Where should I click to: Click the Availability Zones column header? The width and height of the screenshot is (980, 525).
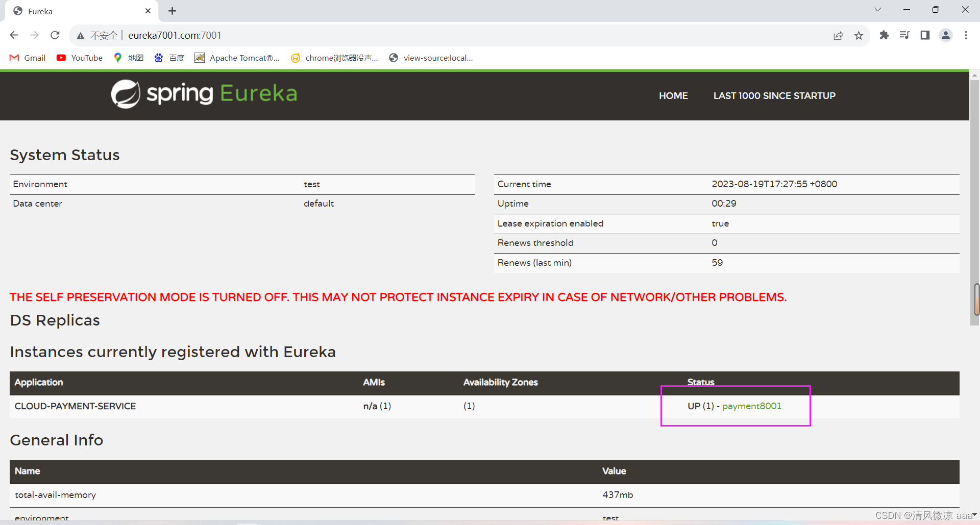pyautogui.click(x=501, y=382)
